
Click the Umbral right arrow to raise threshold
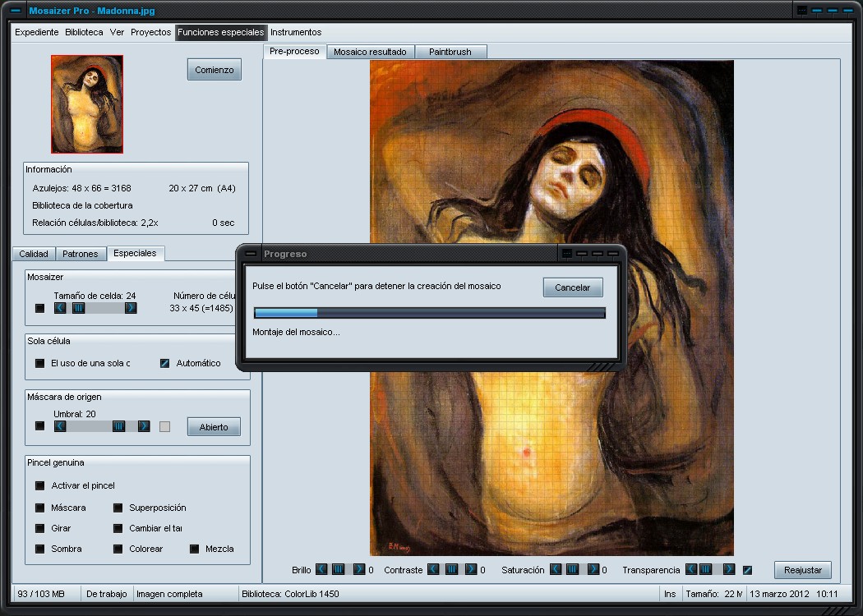click(144, 426)
